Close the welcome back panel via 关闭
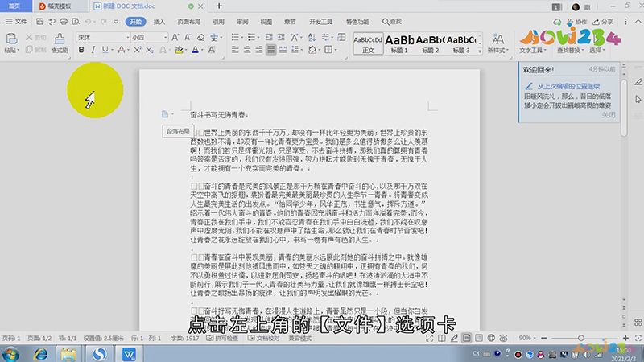The image size is (644, 362). (x=609, y=115)
